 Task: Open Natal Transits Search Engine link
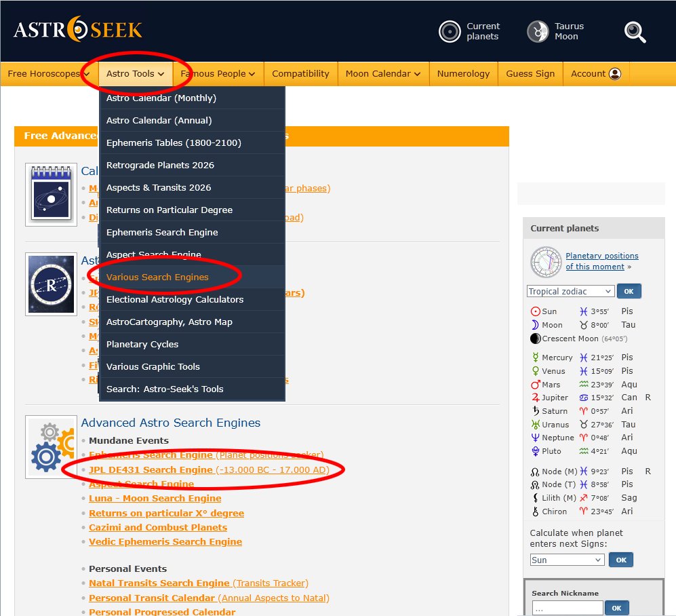pos(199,583)
